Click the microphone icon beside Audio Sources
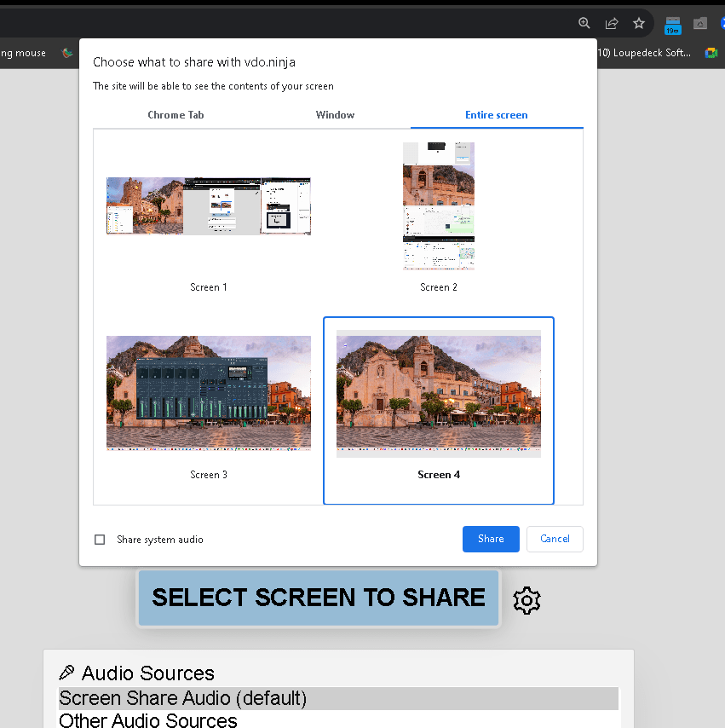The width and height of the screenshot is (725, 728). coord(66,673)
